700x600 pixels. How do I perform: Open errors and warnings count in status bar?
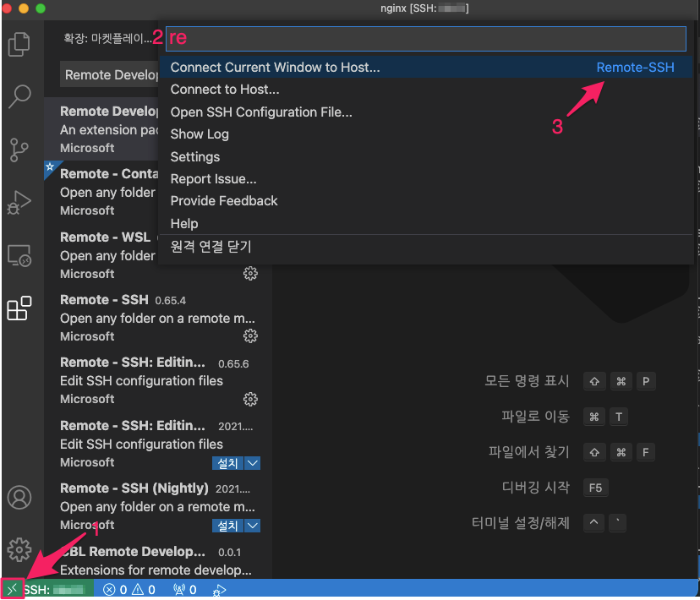(129, 590)
